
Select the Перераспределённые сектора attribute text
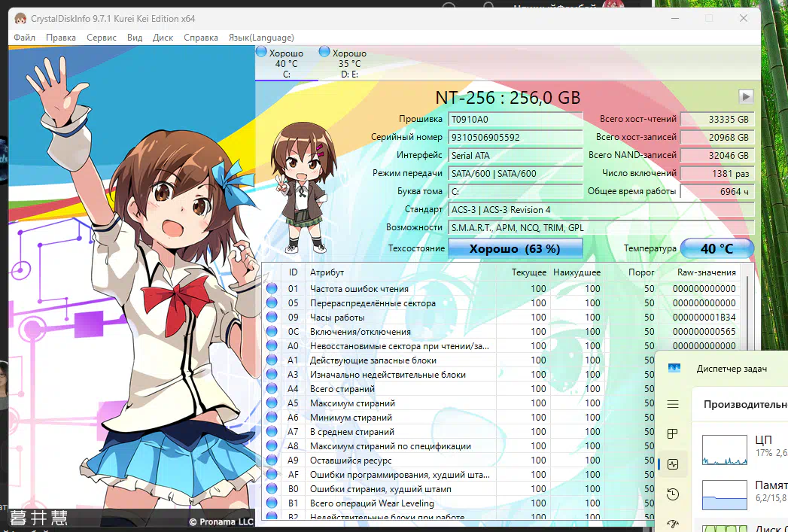pos(373,303)
